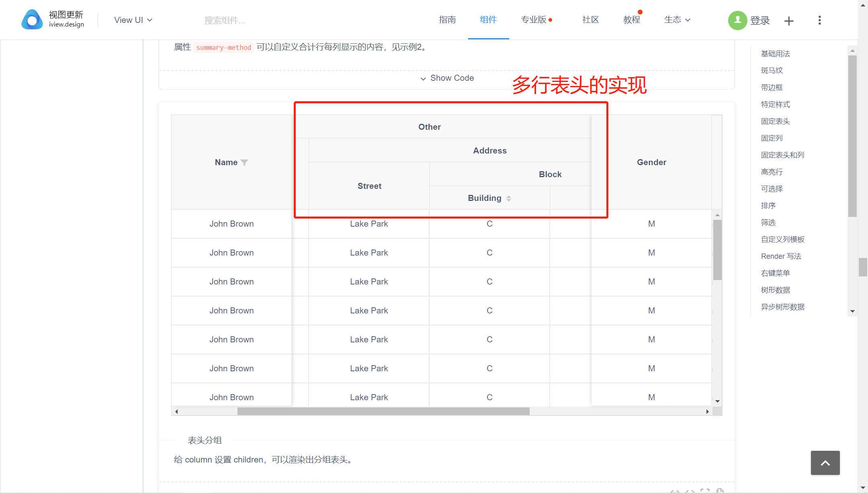Click the table vertical scrollbar thumb
The image size is (868, 493).
[717, 250]
